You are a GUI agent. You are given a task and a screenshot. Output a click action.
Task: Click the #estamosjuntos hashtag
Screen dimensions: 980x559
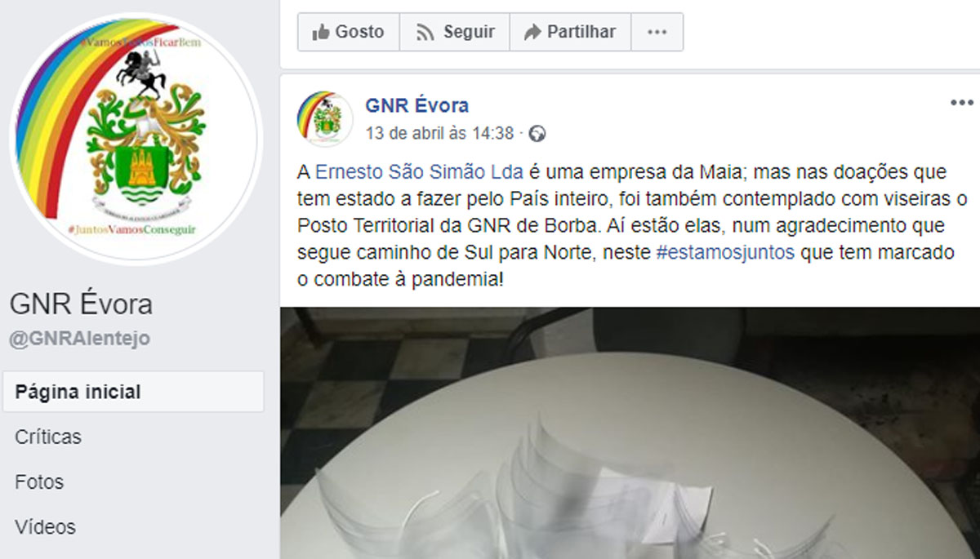(724, 252)
